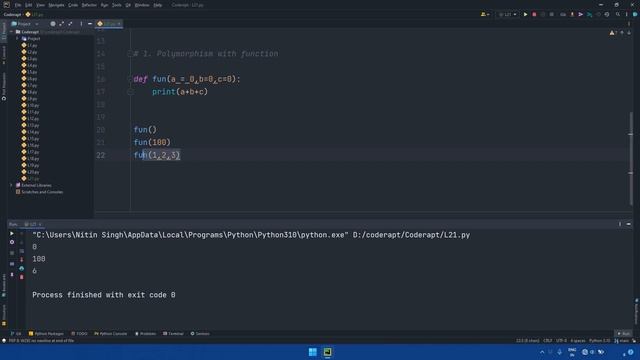
Task: Open the Refactor menu
Action: coord(89,5)
